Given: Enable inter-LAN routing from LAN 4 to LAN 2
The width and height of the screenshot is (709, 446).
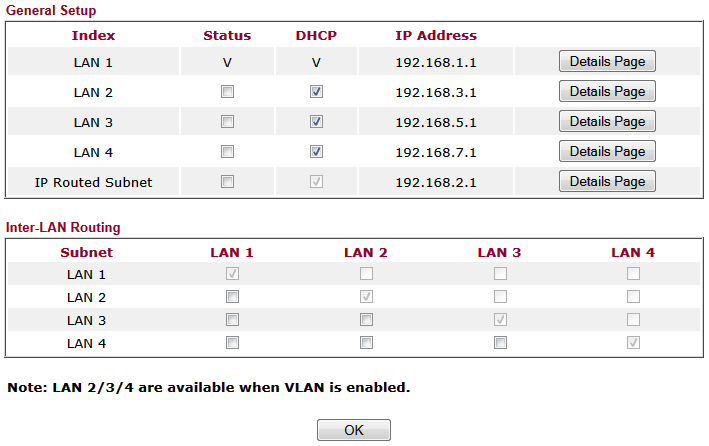Looking at the screenshot, I should (x=366, y=343).
